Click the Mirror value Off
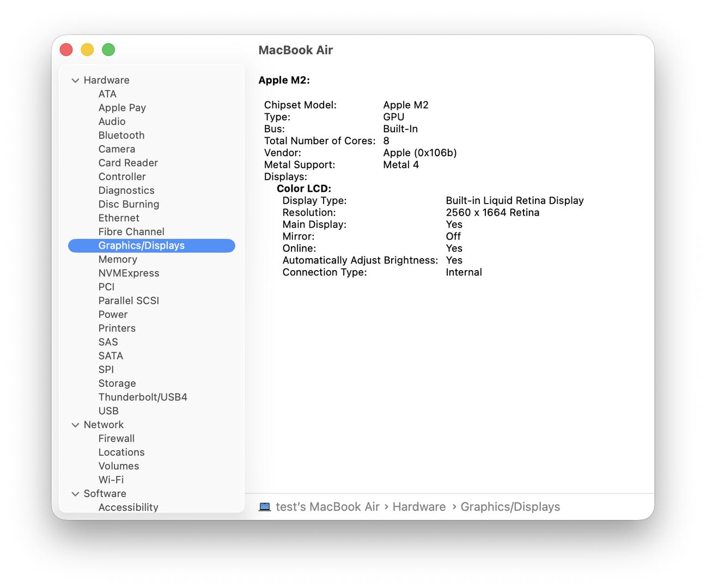 pos(453,237)
